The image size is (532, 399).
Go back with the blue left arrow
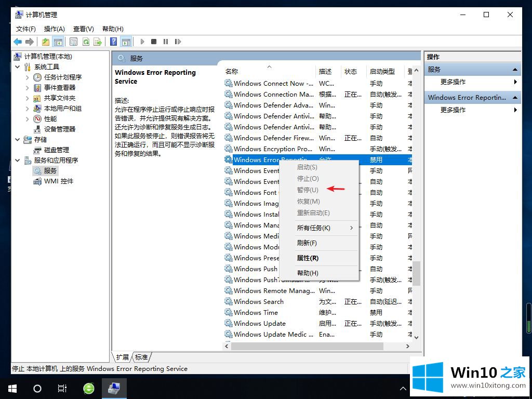click(x=18, y=42)
